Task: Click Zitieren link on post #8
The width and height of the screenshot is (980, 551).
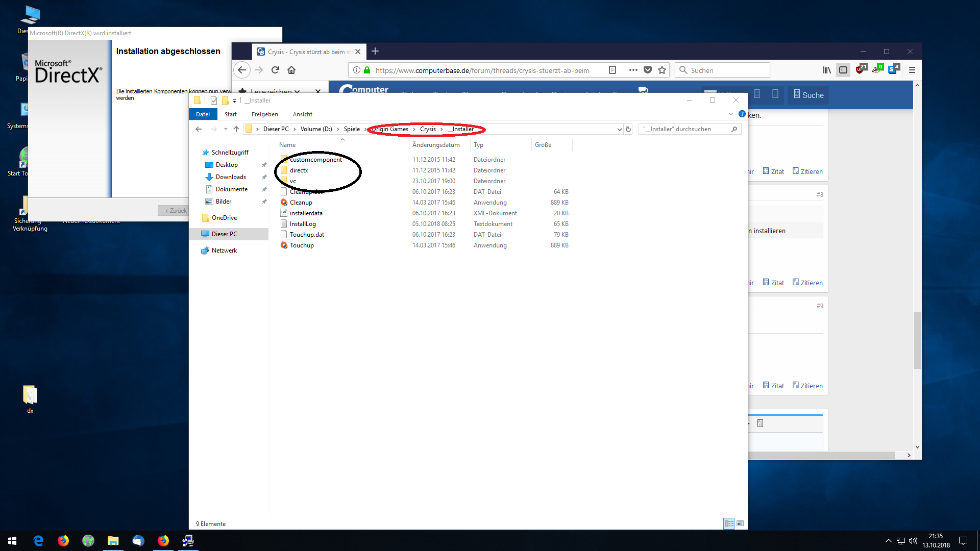Action: click(x=811, y=283)
